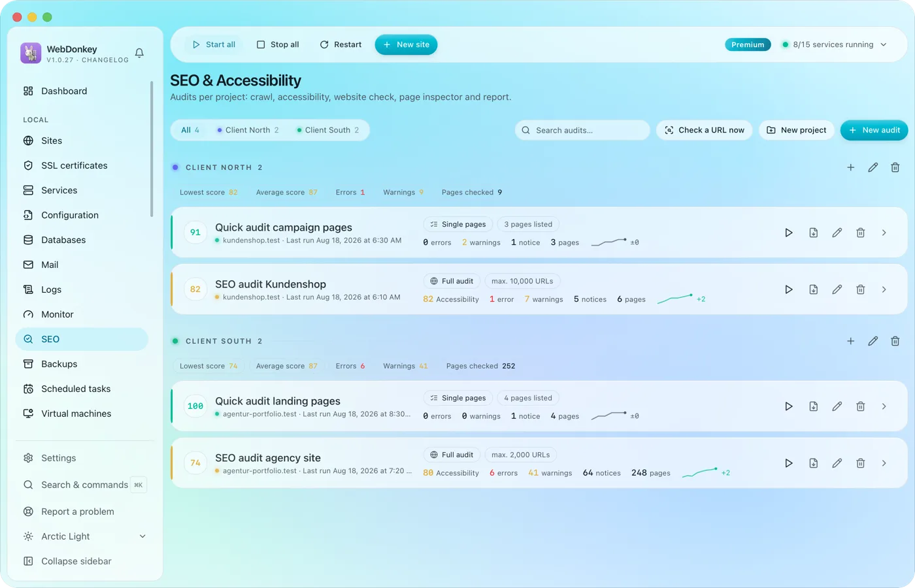This screenshot has height=588, width=915.
Task: Click Stop all services
Action: 278,44
